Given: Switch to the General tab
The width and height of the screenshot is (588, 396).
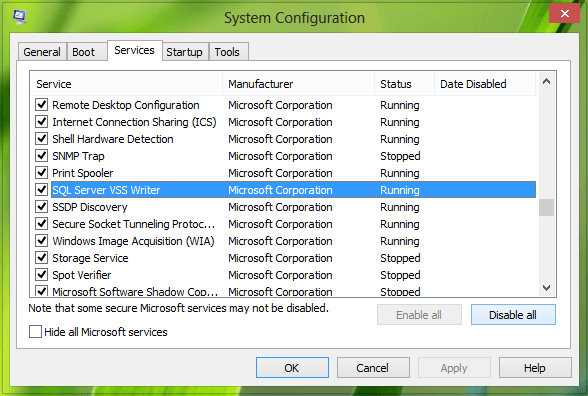Looking at the screenshot, I should [42, 52].
